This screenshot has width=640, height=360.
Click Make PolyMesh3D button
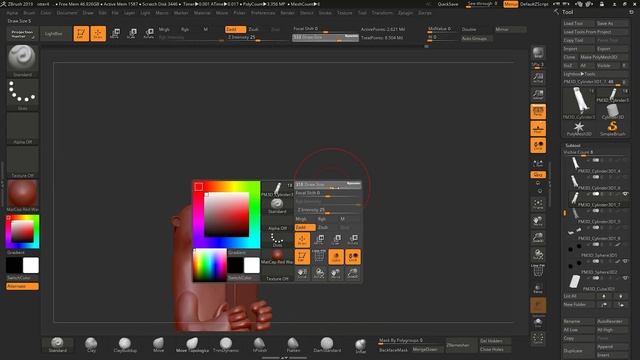(603, 57)
